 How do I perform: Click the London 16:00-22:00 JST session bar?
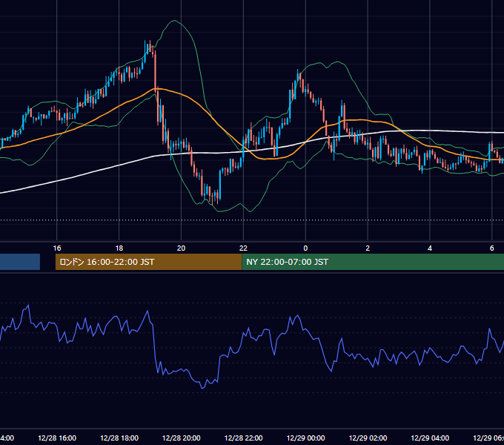[x=148, y=262]
